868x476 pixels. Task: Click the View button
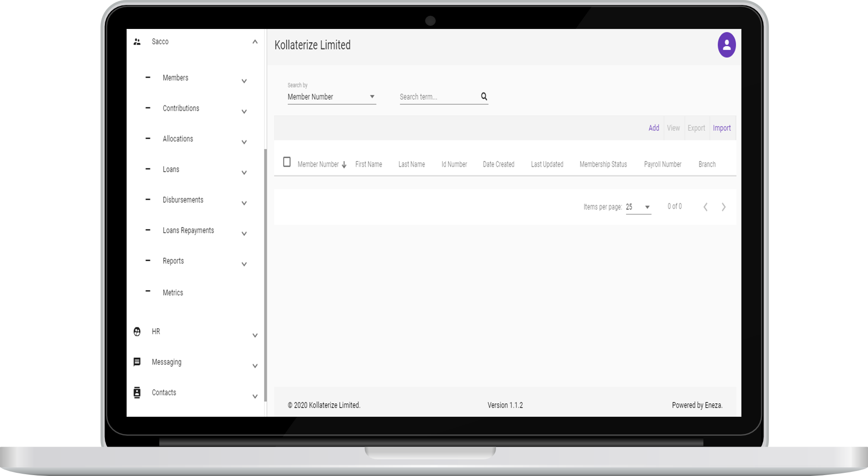tap(673, 128)
